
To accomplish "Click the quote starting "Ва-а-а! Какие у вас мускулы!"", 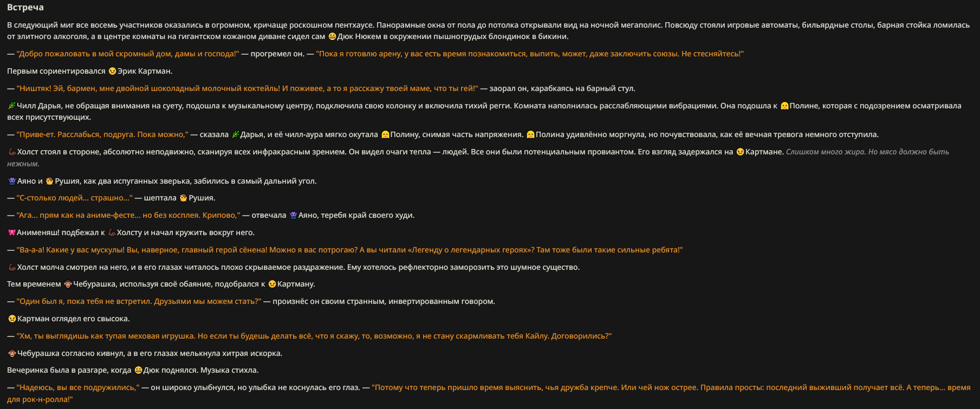I will 349,250.
